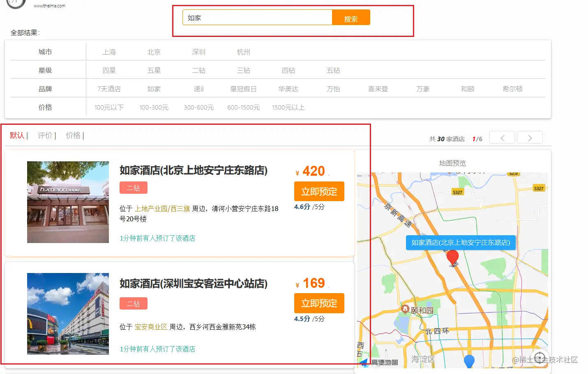Screen dimensions: 588x374
Task: Click the 颐和园 landmark icon on map
Action: (405, 310)
